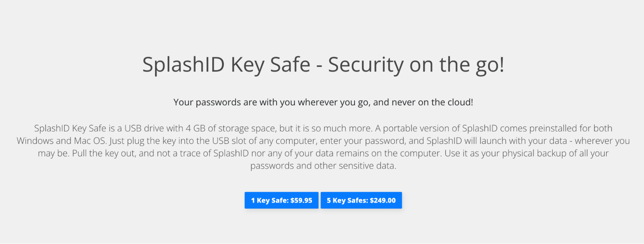Click the word SplashID in the heading
The image size is (644, 244).
(183, 65)
